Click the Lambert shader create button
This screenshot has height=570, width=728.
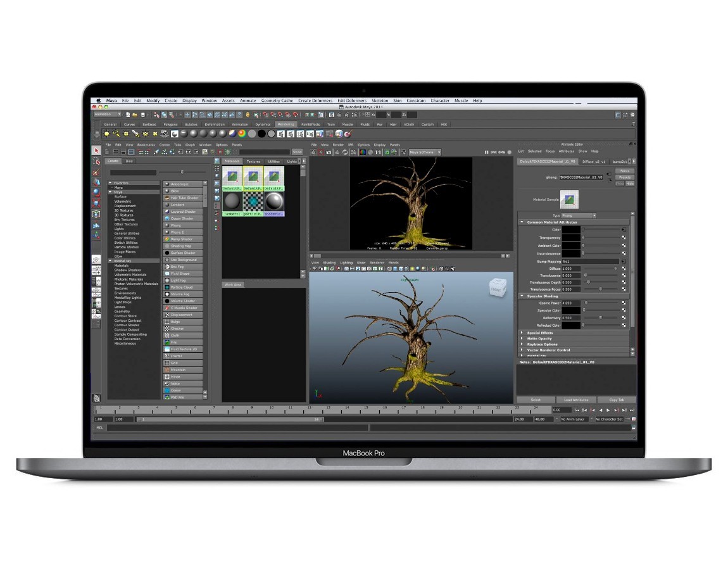(x=182, y=205)
